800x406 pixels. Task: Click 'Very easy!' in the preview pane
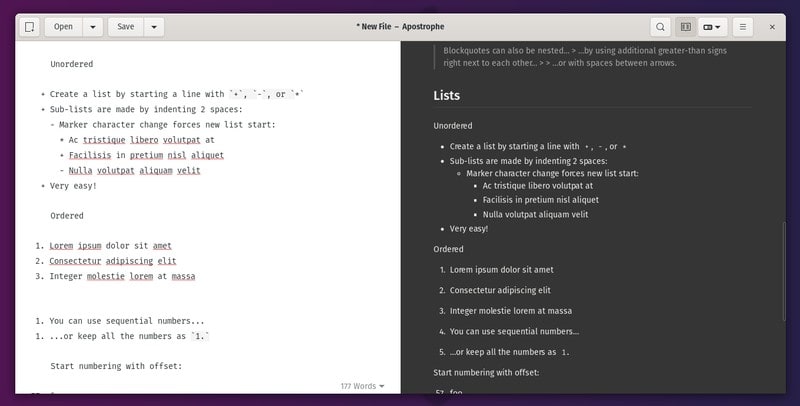click(x=468, y=229)
